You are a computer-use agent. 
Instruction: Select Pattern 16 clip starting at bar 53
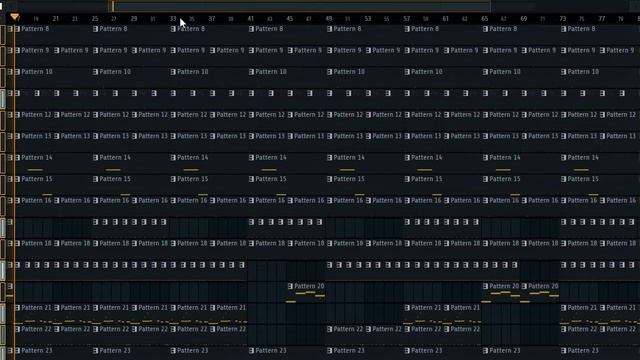[385, 207]
